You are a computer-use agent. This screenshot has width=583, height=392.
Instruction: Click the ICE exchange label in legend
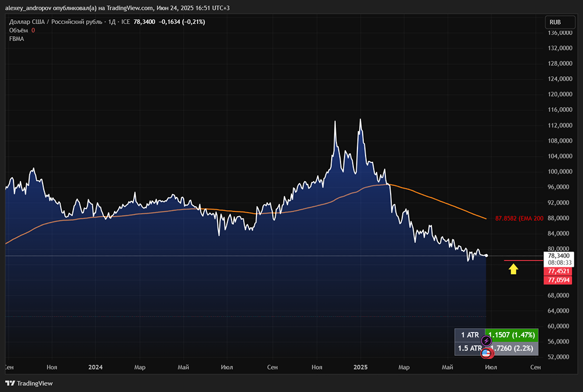coord(126,22)
